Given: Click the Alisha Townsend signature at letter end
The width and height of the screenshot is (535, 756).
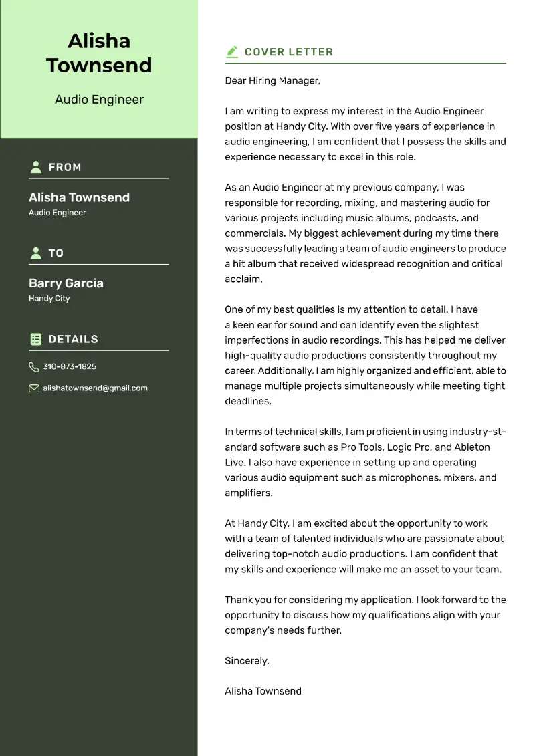Looking at the screenshot, I should pyautogui.click(x=263, y=691).
